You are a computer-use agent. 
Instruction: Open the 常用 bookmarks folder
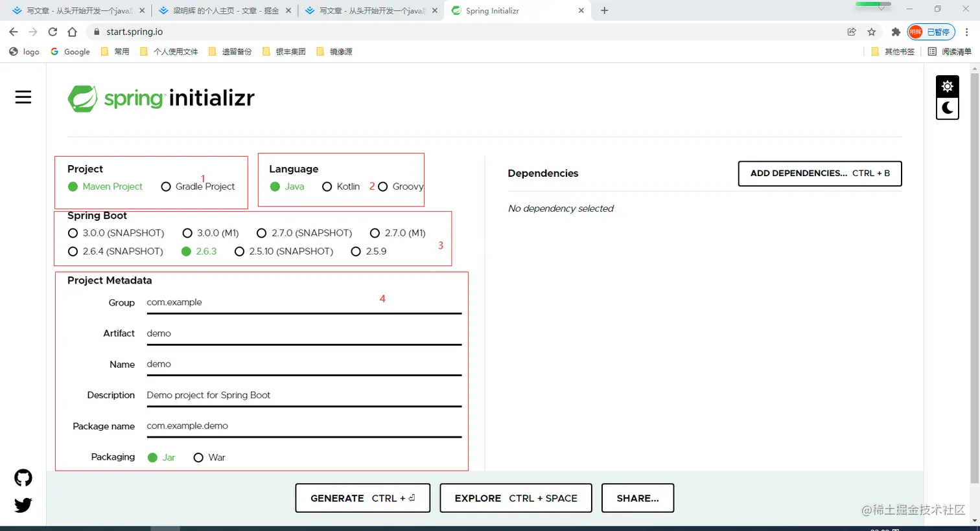point(115,52)
